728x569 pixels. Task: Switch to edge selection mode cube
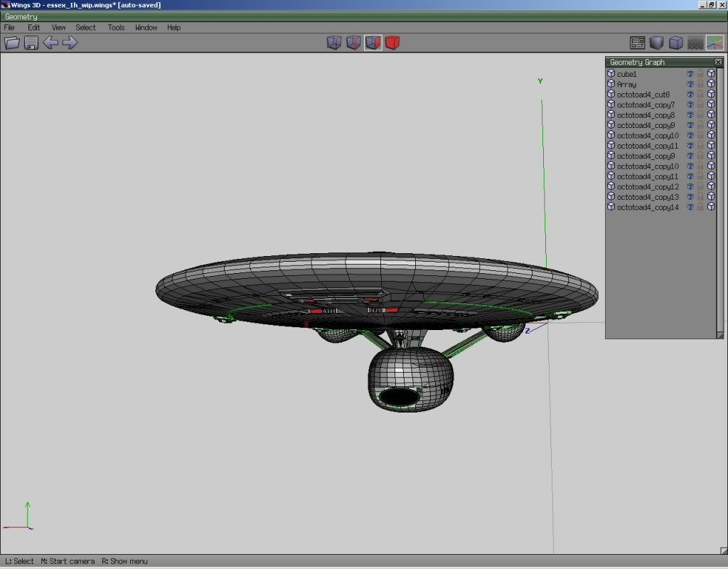click(x=354, y=43)
